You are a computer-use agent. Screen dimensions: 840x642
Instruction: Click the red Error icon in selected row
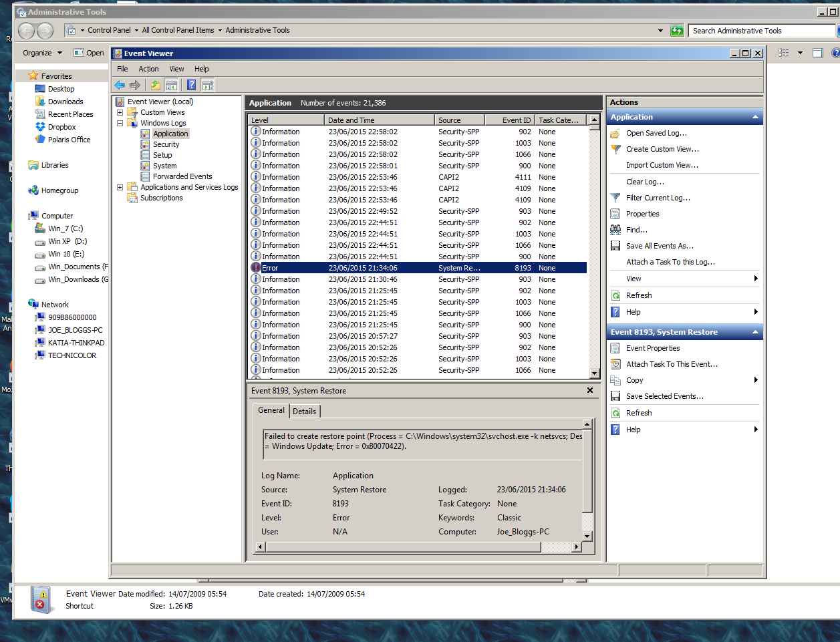click(256, 268)
